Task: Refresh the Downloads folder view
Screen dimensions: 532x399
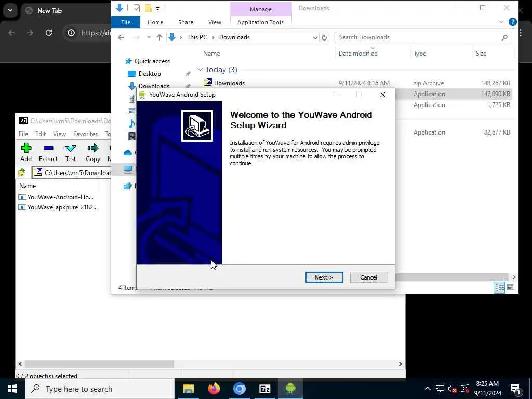Action: click(x=324, y=37)
